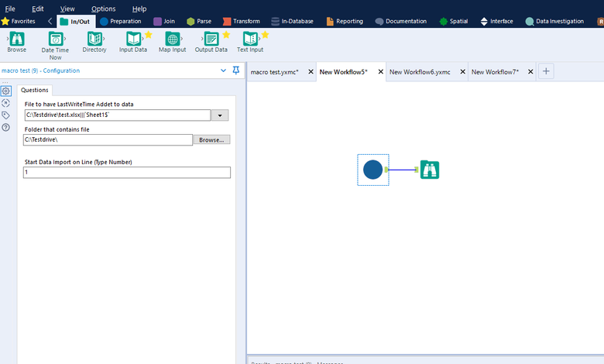
Task: Select the Text Input tool
Action: (x=249, y=39)
